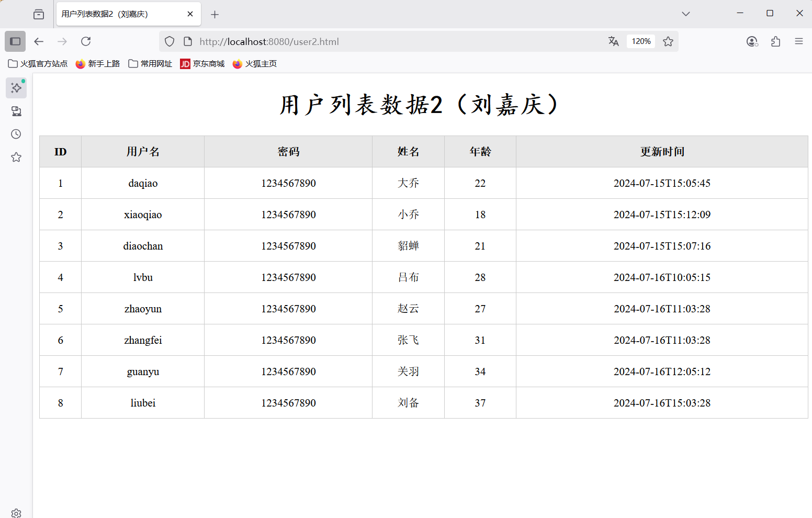Open the Bookmarks sidebar star icon
Viewport: 812px width, 518px height.
(x=16, y=157)
